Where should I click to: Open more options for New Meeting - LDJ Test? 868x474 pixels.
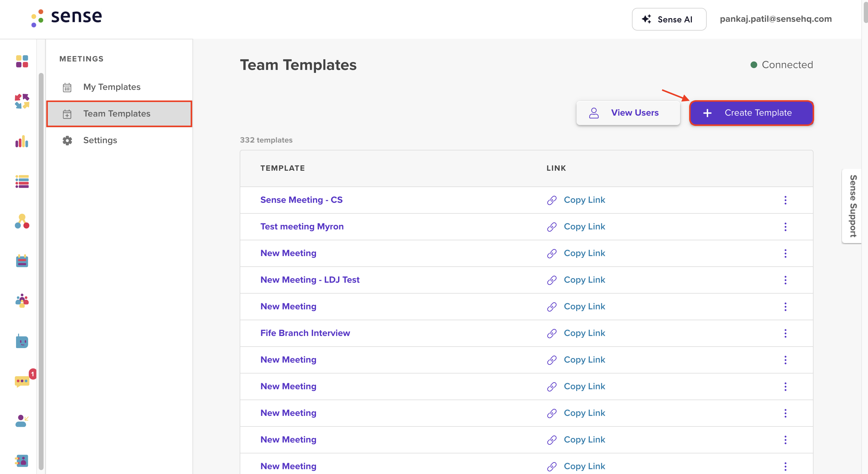click(x=785, y=280)
